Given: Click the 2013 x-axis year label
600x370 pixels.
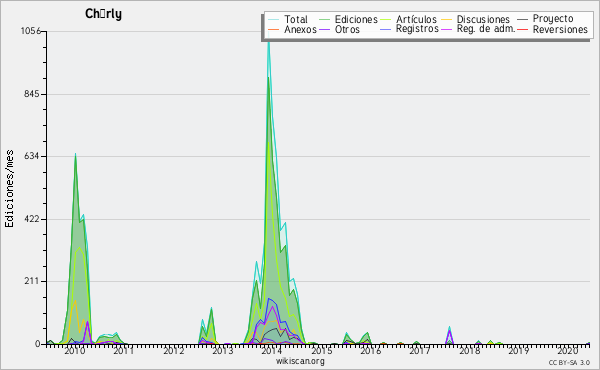Looking at the screenshot, I should (223, 350).
